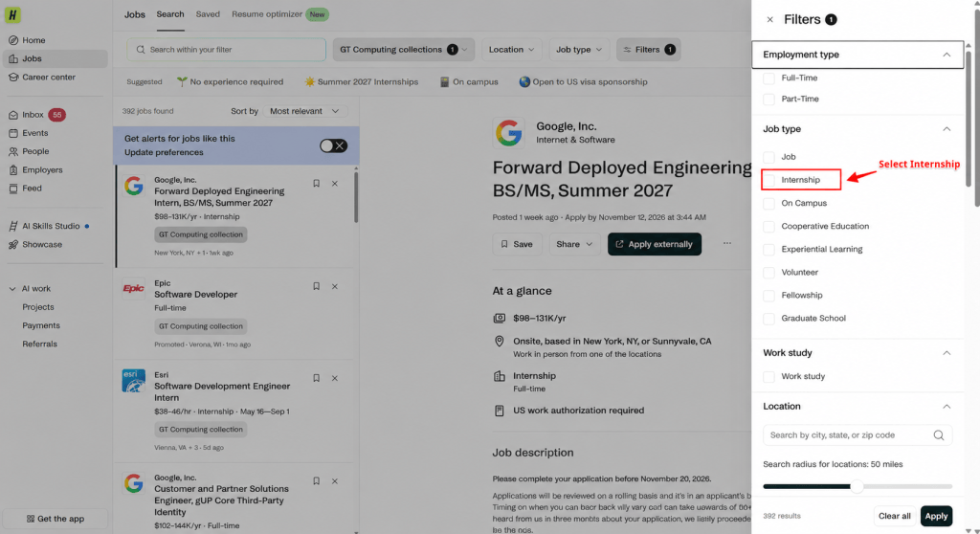This screenshot has width=980, height=534.
Task: Go to Events in sidebar
Action: [x=35, y=133]
